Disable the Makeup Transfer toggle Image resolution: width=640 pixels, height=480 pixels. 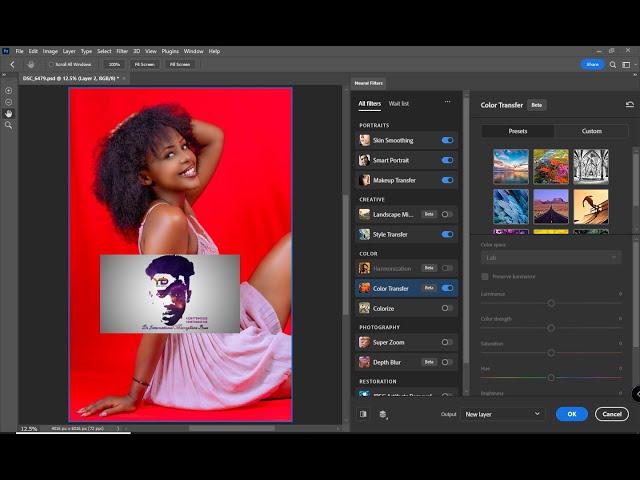pyautogui.click(x=447, y=180)
